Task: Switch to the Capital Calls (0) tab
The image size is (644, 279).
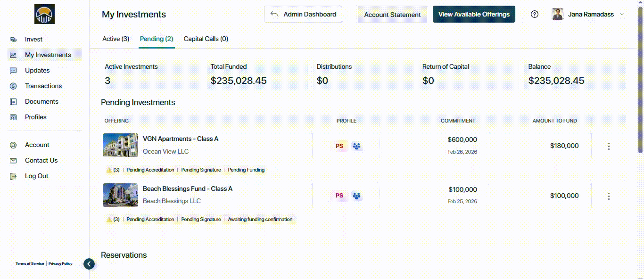Action: [x=206, y=39]
